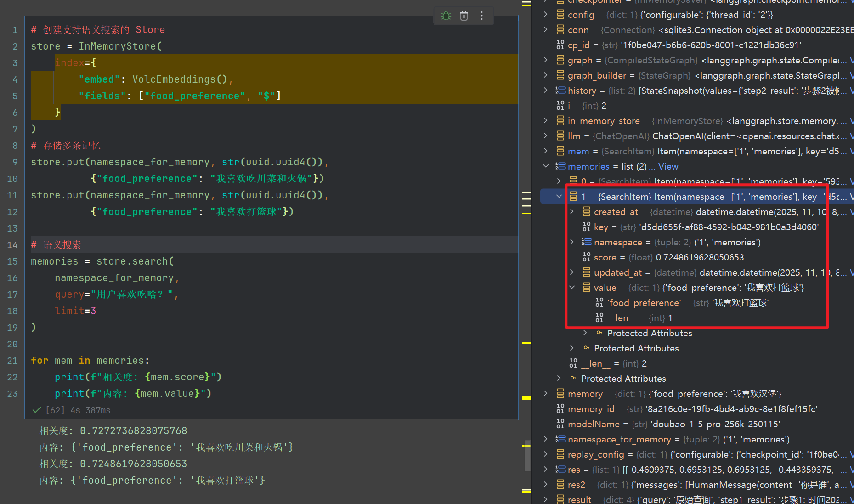The image size is (854, 504).
Task: Click the config dict type icon
Action: pos(560,15)
